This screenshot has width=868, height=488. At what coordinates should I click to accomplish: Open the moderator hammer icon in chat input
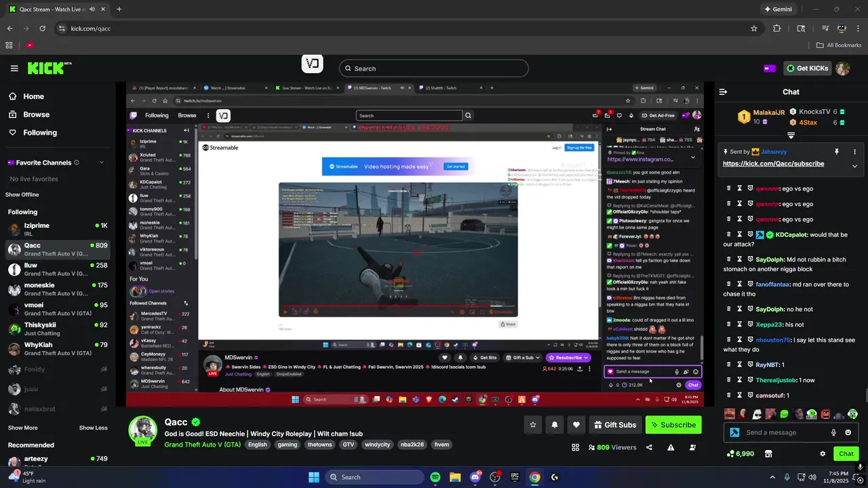[734, 432]
